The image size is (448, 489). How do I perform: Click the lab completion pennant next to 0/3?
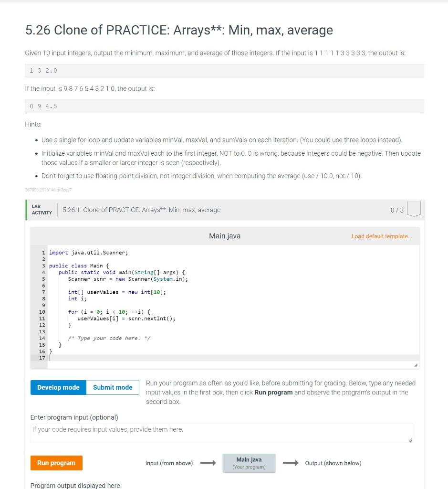click(414, 210)
